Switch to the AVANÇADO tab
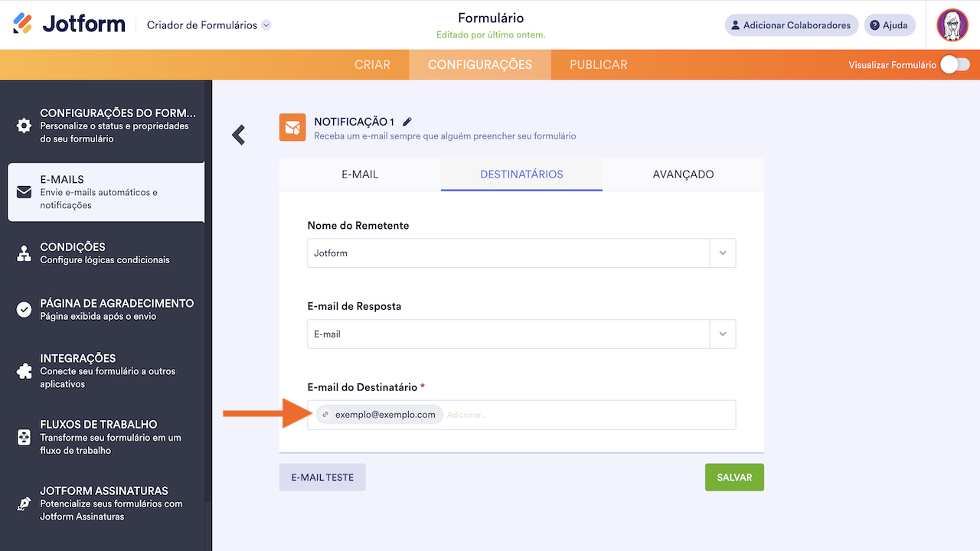The width and height of the screenshot is (980, 551). pyautogui.click(x=683, y=174)
